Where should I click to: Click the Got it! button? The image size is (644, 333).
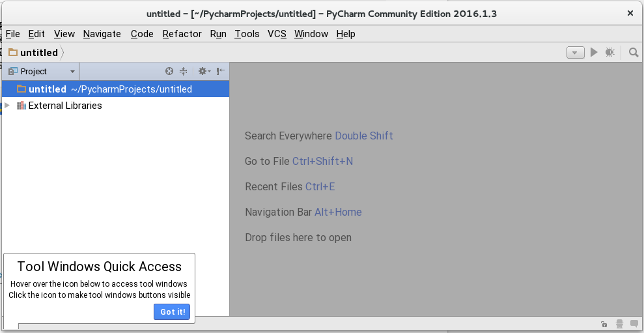[x=172, y=311]
